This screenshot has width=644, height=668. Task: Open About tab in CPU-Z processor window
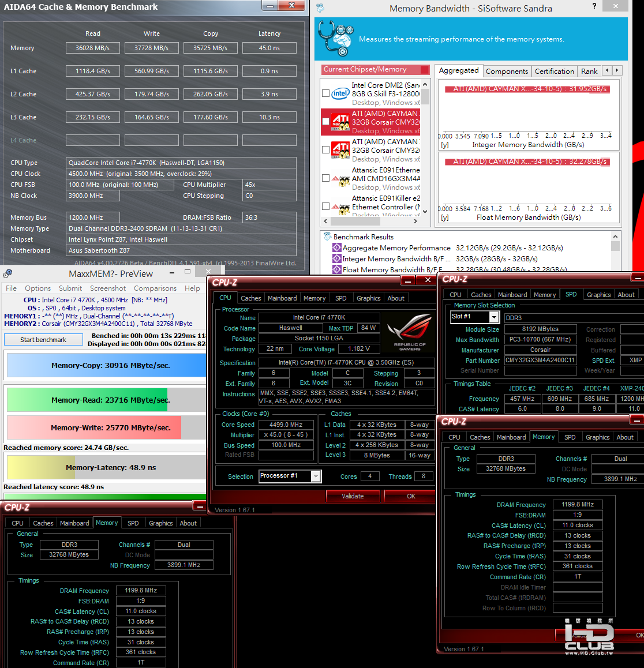point(395,298)
